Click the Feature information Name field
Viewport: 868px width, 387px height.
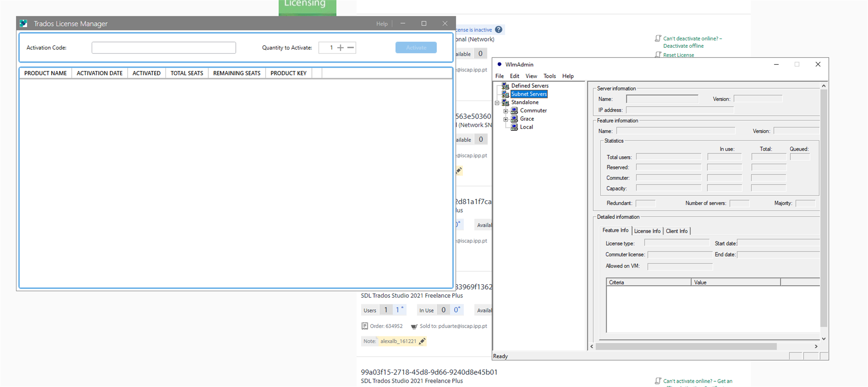(x=676, y=131)
